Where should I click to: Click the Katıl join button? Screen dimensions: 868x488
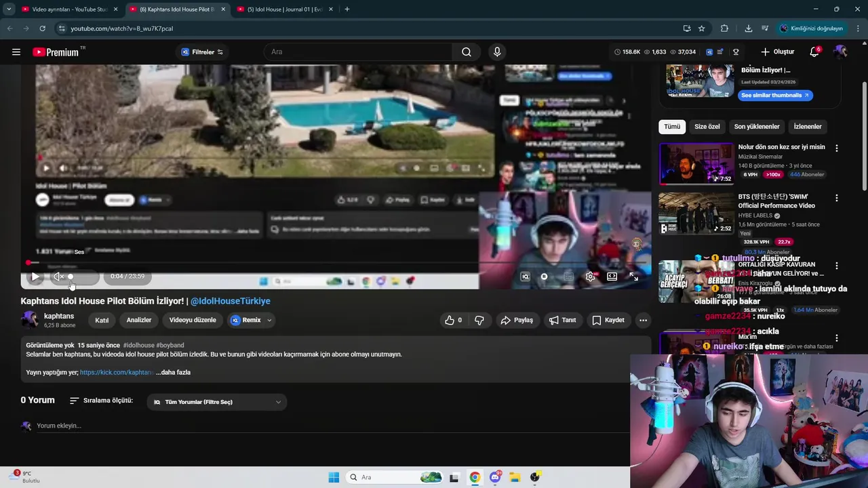click(102, 320)
